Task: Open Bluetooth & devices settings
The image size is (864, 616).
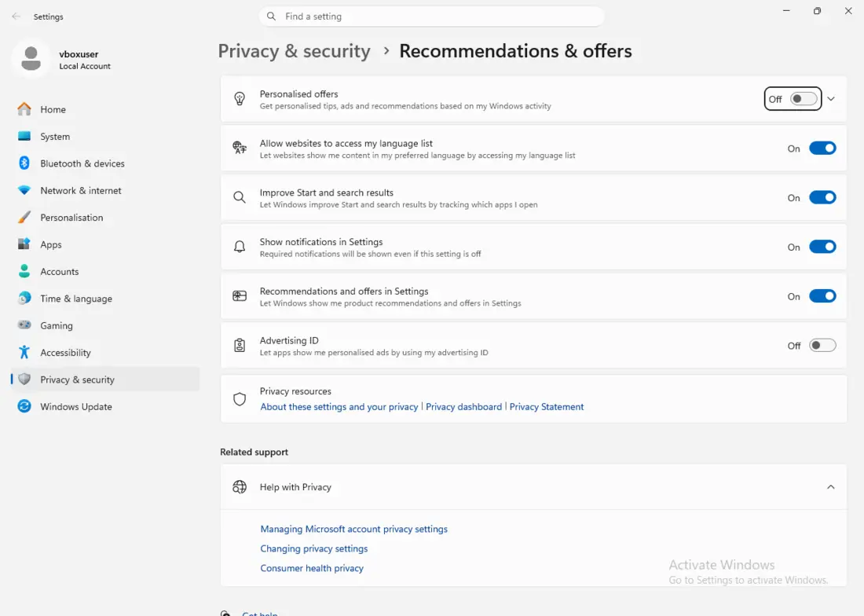Action: pyautogui.click(x=105, y=163)
